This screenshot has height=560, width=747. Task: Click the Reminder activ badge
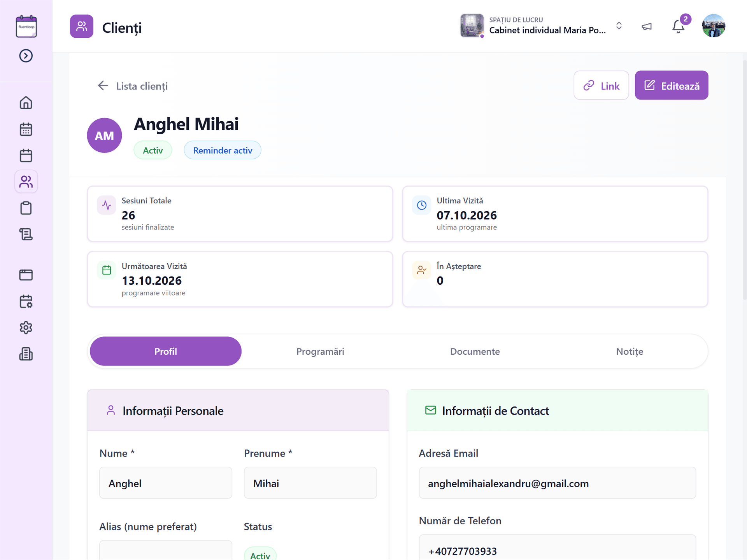tap(223, 150)
